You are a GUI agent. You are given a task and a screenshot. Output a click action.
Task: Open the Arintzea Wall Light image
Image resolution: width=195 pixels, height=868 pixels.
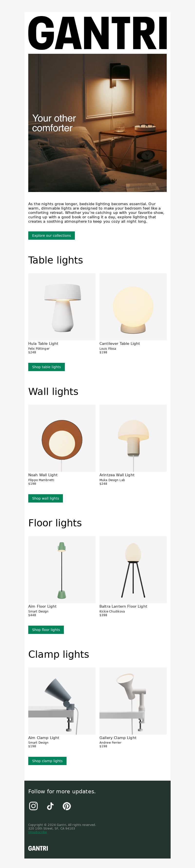133,438
